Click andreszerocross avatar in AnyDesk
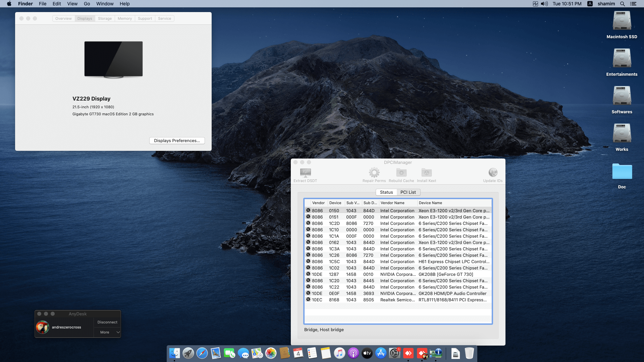The image size is (644, 362). (43, 327)
